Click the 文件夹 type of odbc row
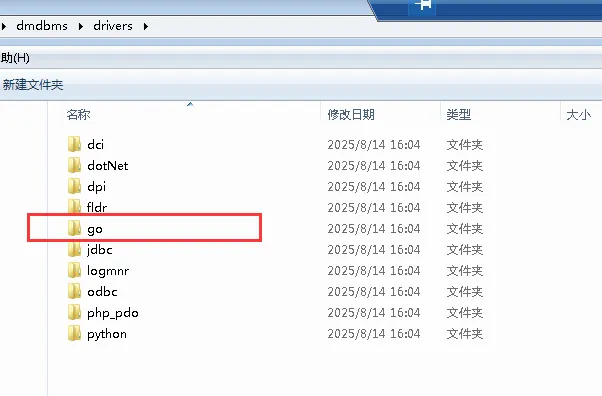This screenshot has height=396, width=602. click(x=465, y=292)
